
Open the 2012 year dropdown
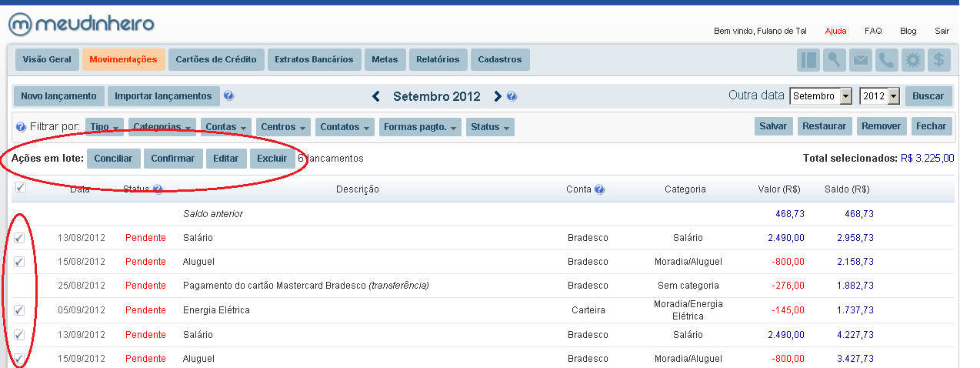tap(880, 96)
